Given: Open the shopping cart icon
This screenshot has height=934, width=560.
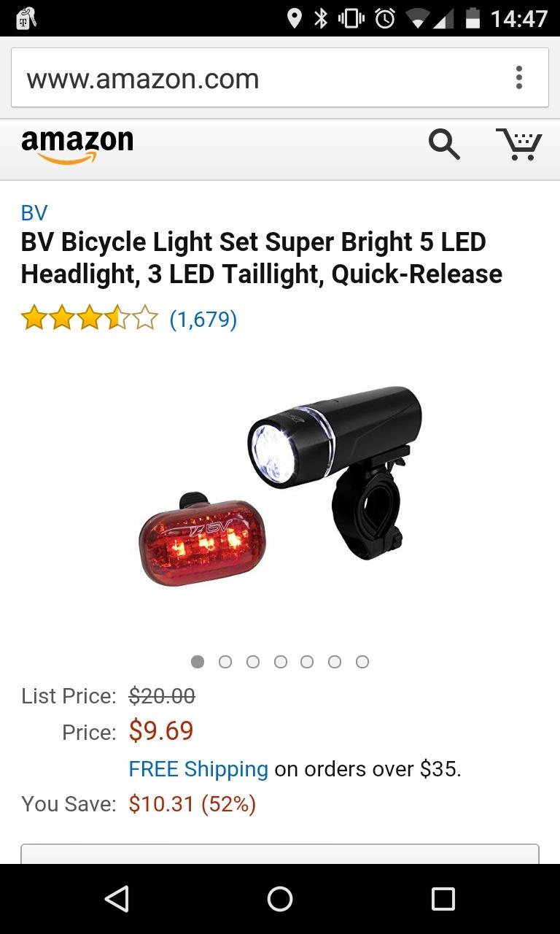Looking at the screenshot, I should (x=519, y=144).
